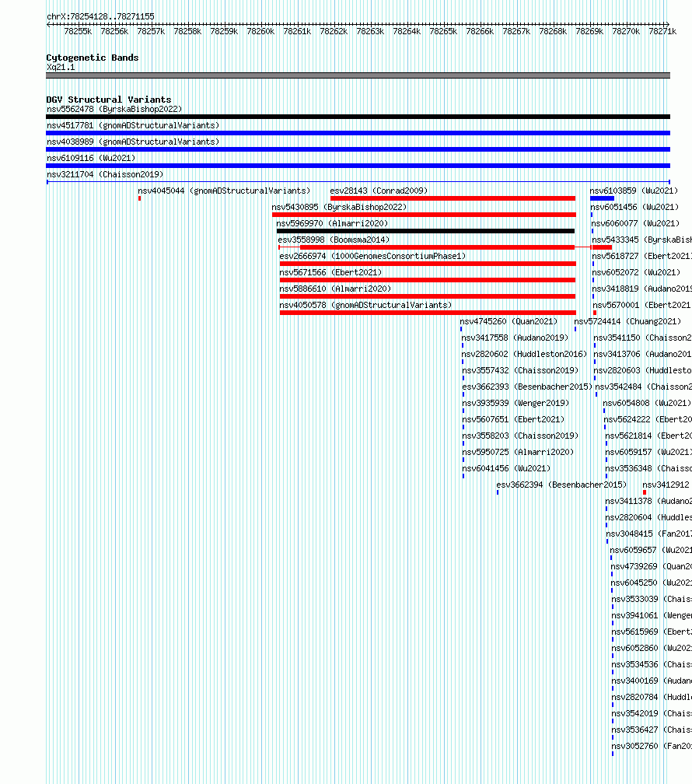Click nsv6051456 (Wu2021) label
The width and height of the screenshot is (692, 784).
pos(634,207)
